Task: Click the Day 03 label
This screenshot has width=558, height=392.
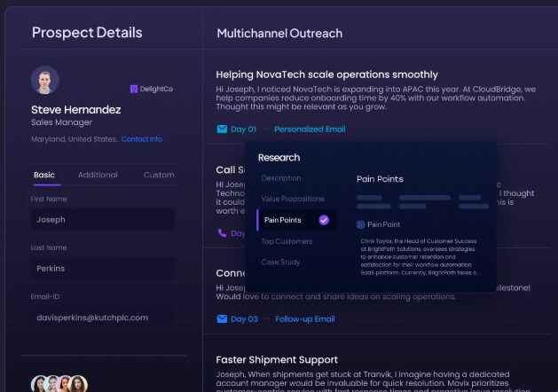Action: pos(244,319)
